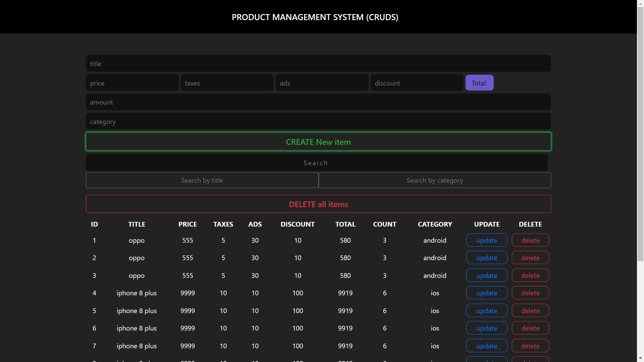Update the oppo item with ID 2

[x=487, y=258]
